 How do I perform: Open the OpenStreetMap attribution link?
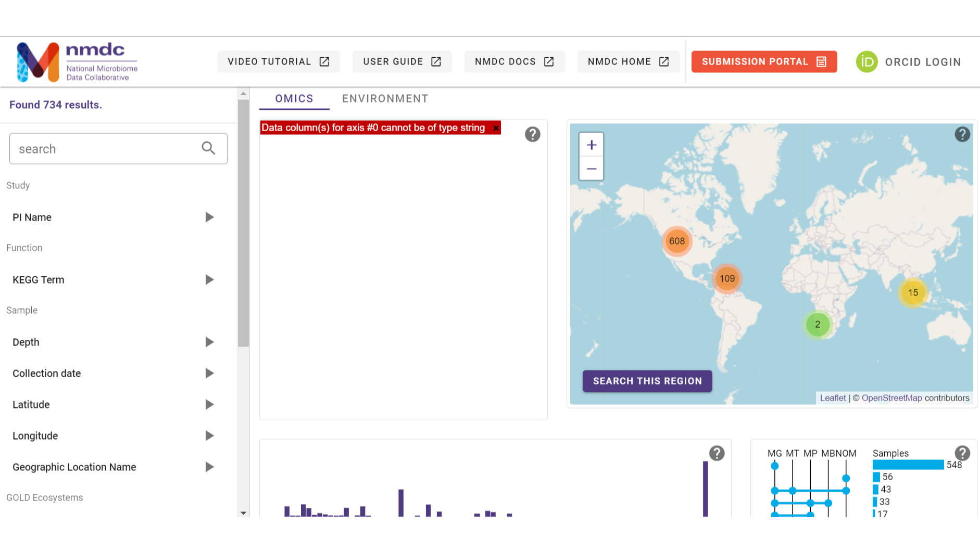891,398
